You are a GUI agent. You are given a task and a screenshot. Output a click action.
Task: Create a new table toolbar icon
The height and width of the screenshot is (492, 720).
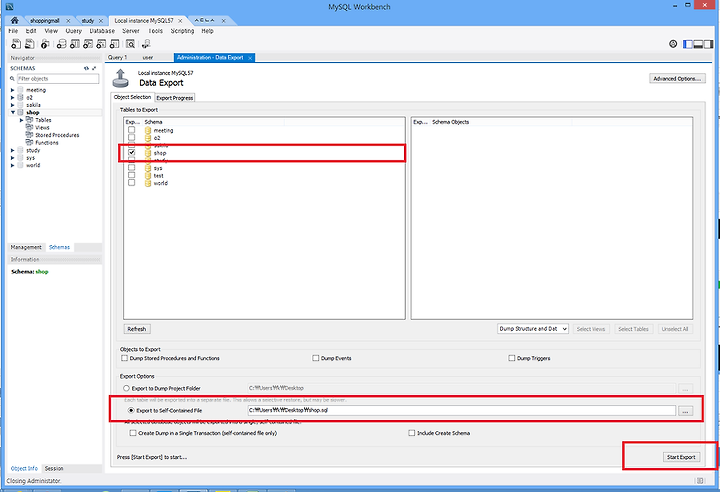click(74, 44)
